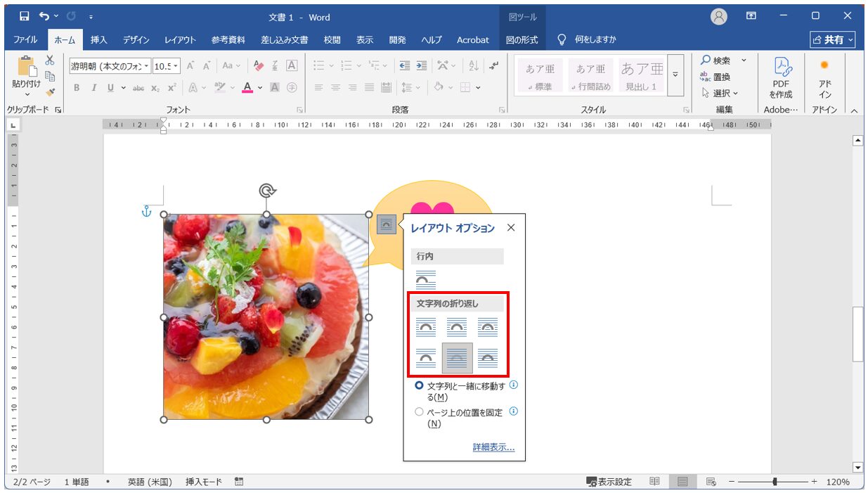Align text left
The image size is (868, 493).
[x=319, y=88]
